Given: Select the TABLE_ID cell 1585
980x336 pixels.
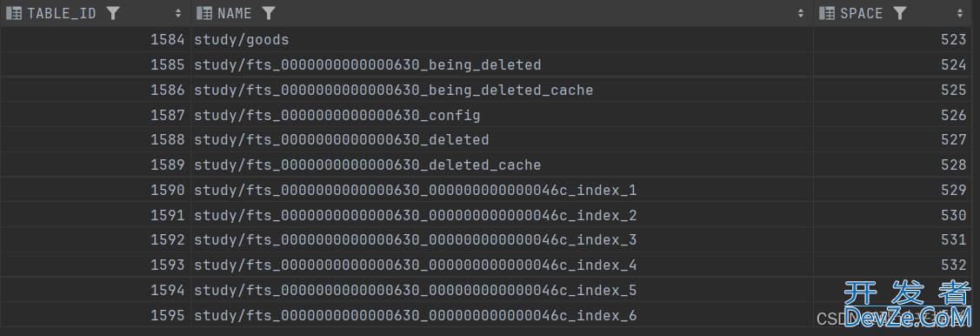Looking at the screenshot, I should (95, 65).
